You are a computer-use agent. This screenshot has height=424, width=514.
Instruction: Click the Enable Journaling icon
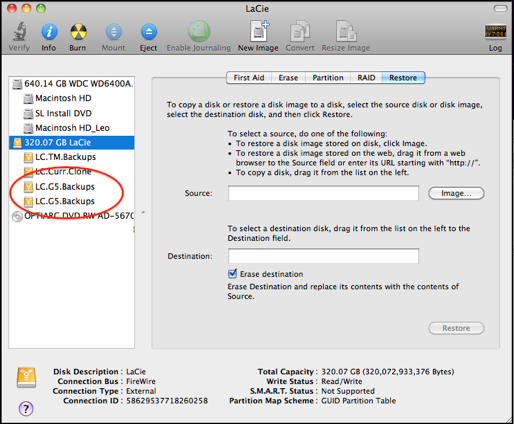pyautogui.click(x=199, y=31)
